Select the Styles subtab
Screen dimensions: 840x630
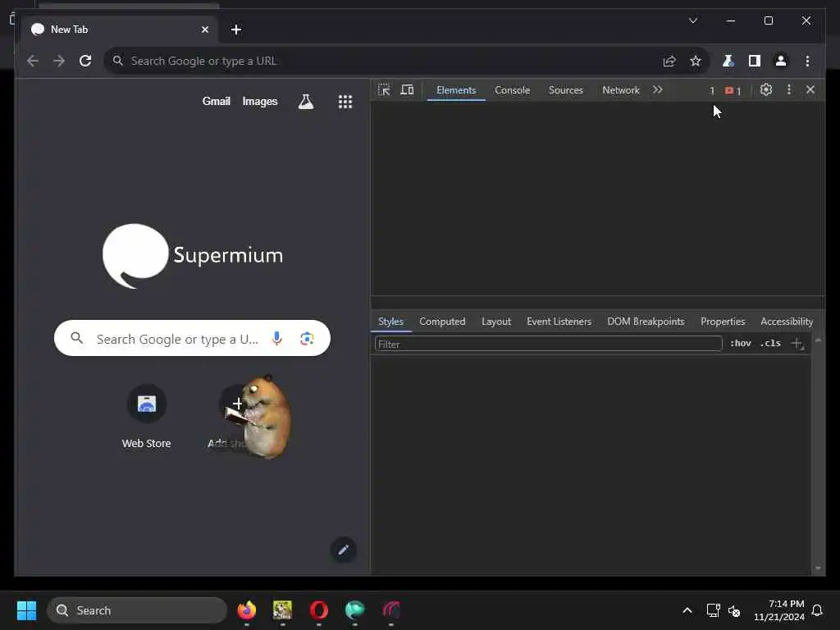point(390,322)
